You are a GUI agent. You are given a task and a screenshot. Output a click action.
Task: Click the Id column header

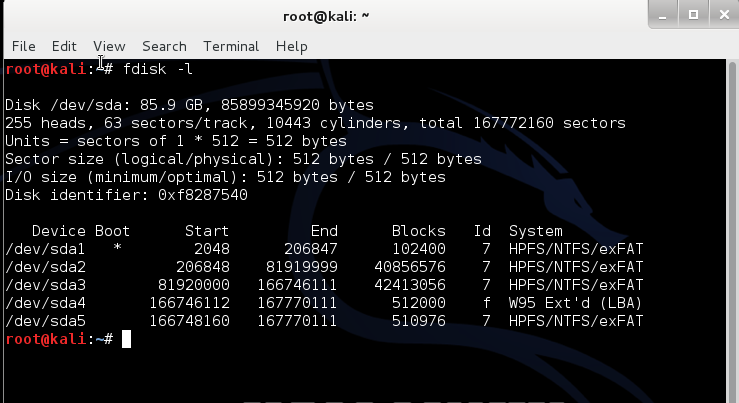coord(482,231)
